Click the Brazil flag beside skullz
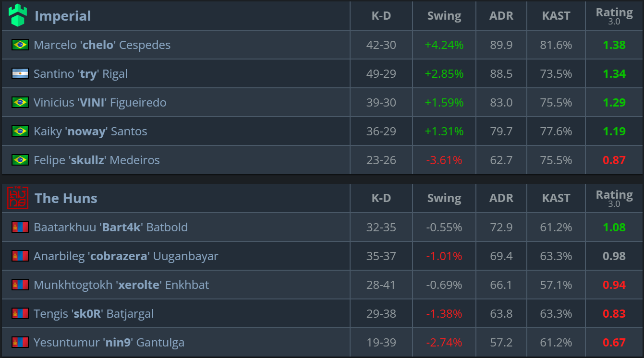Image resolution: width=644 pixels, height=358 pixels. [20, 160]
